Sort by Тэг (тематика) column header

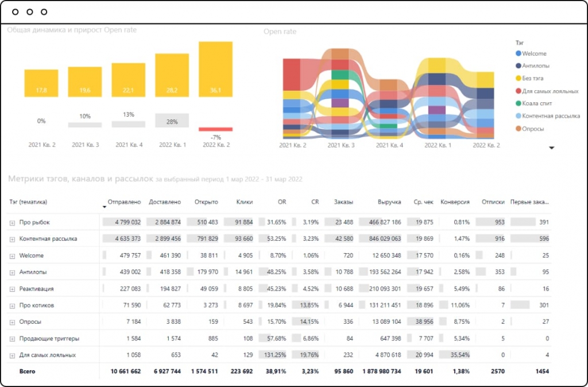28,202
